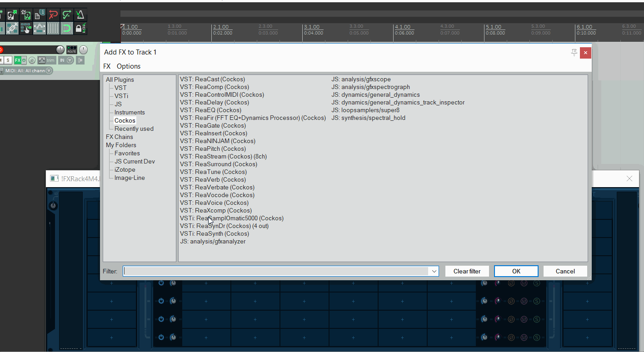644x352 pixels.
Task: Open the track envelope trim button
Action: (46, 60)
